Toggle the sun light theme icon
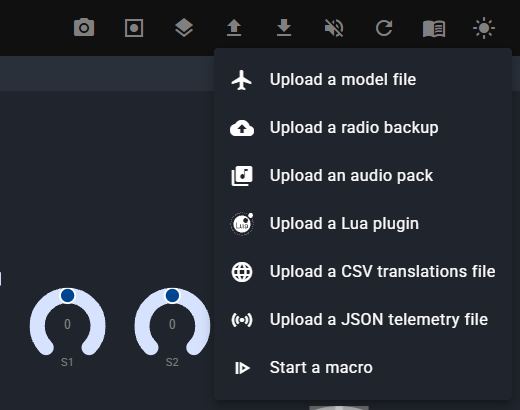The image size is (520, 410). [484, 28]
